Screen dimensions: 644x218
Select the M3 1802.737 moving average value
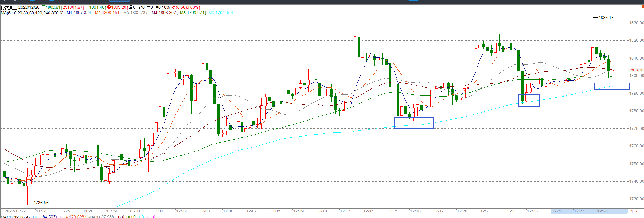[136, 13]
